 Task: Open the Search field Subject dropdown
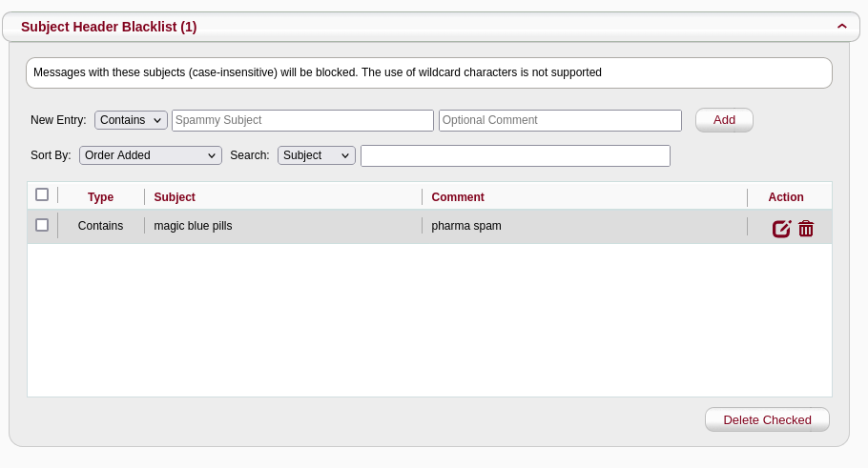(317, 155)
